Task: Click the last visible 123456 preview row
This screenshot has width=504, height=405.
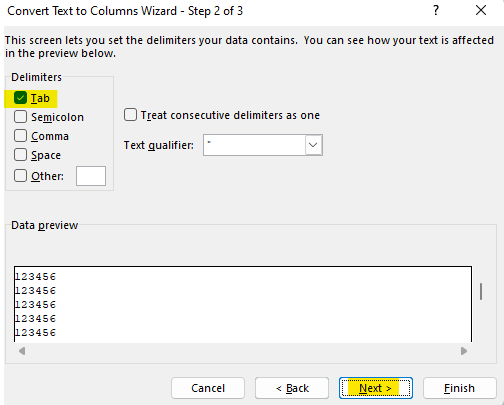Action: 35,333
